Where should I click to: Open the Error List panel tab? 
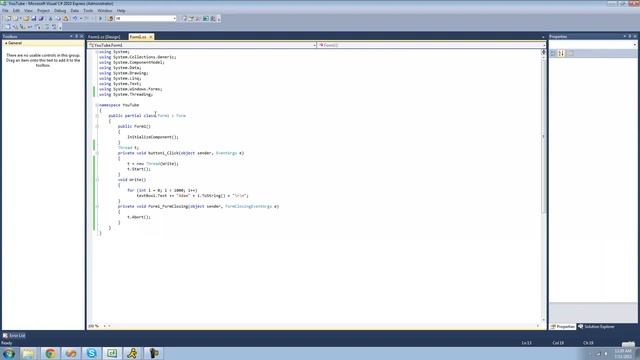pyautogui.click(x=14, y=336)
